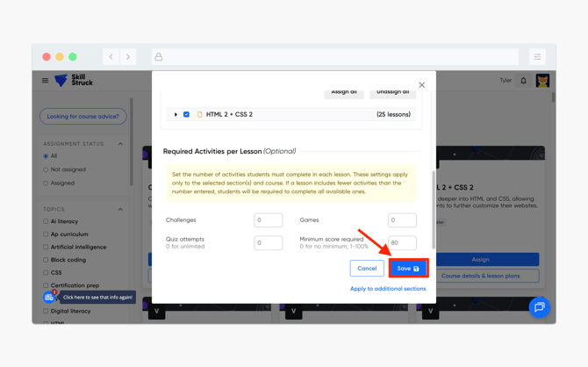Click the Save button
The height and width of the screenshot is (367, 588).
click(x=408, y=269)
